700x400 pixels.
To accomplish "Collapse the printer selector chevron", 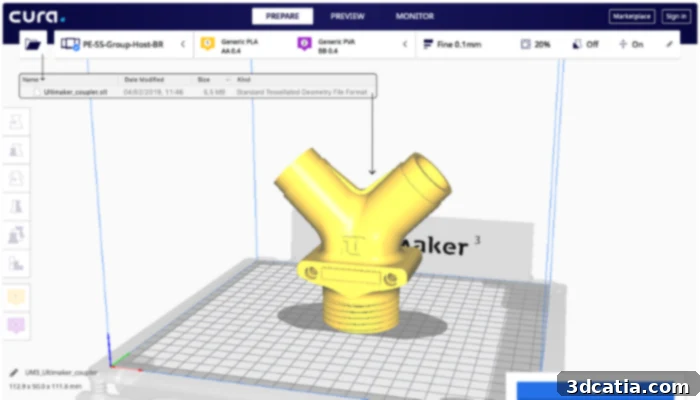I will click(183, 44).
